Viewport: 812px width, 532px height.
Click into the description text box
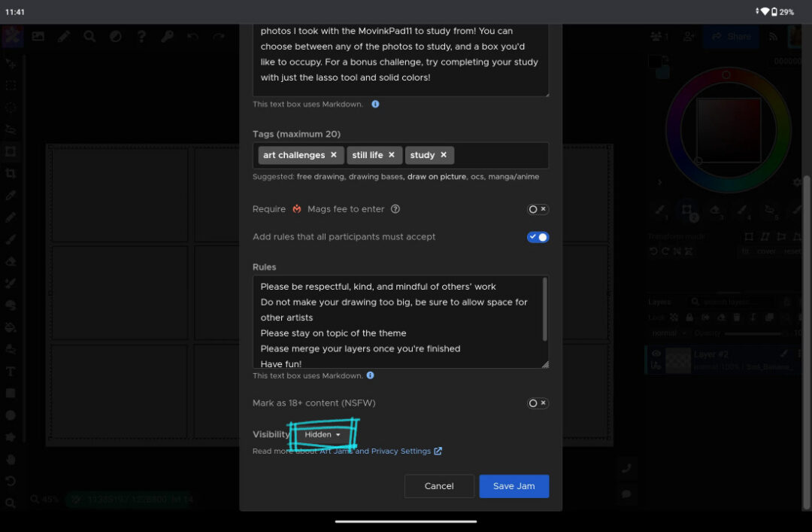400,59
